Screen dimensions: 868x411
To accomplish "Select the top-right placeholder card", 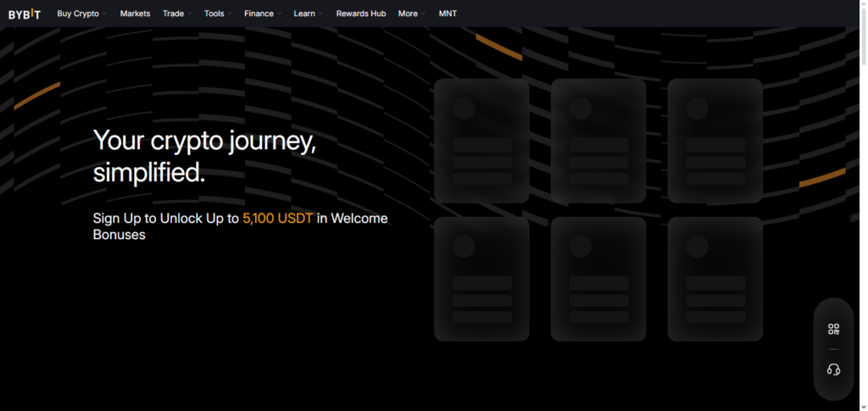I will 715,141.
